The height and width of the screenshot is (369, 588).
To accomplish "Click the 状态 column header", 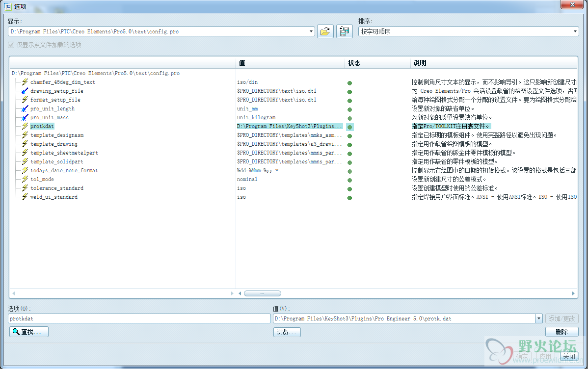I will pos(377,63).
